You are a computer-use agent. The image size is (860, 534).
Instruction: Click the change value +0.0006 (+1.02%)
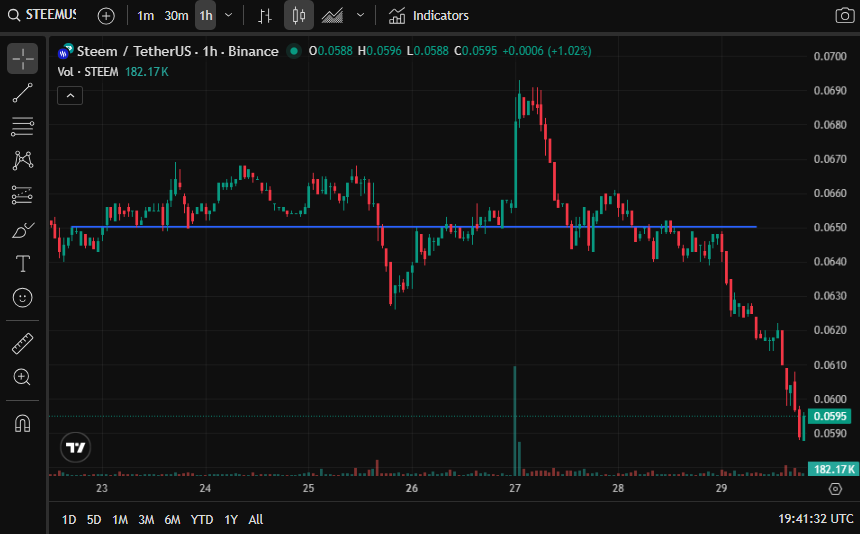(x=547, y=51)
